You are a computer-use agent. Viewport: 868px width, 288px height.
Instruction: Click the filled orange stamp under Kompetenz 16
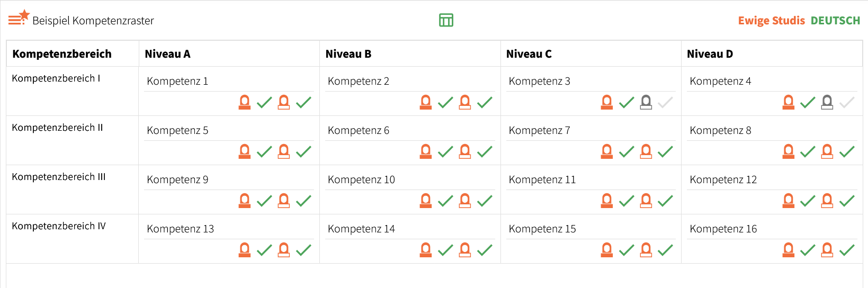(789, 250)
